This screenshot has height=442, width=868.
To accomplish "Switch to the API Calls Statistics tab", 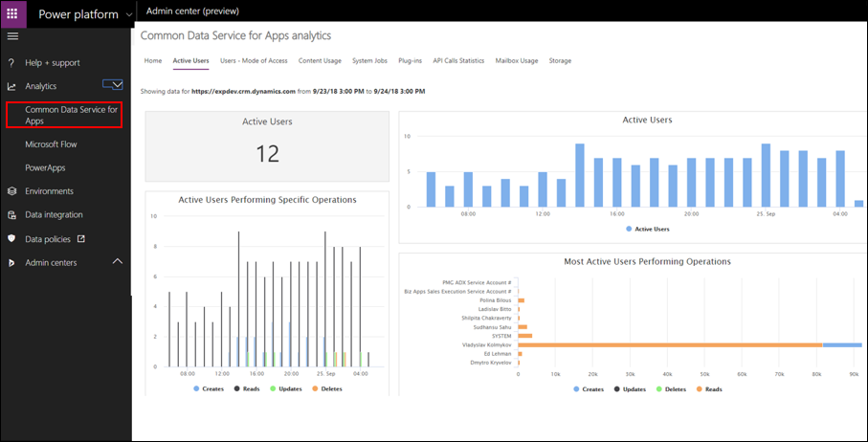I will (457, 60).
